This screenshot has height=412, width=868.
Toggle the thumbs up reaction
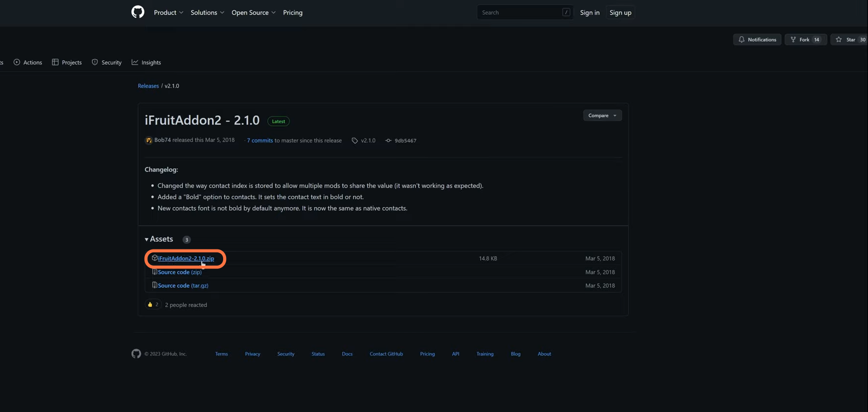pos(153,304)
